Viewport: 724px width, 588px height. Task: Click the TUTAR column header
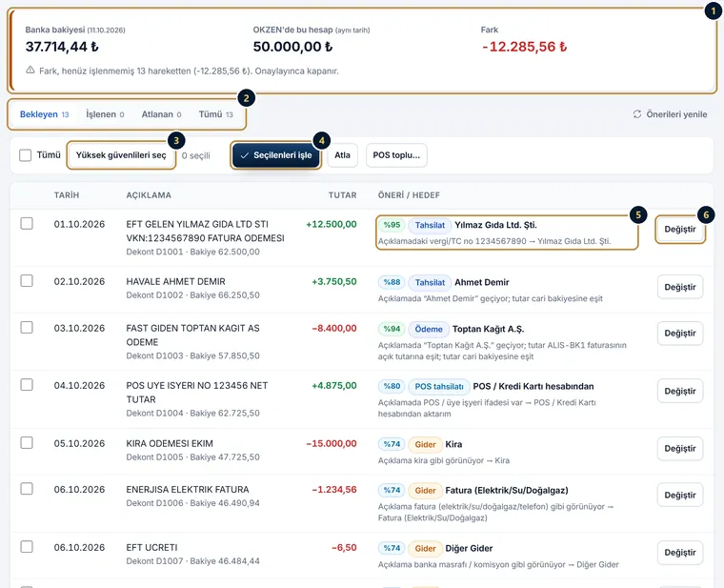pyautogui.click(x=343, y=195)
